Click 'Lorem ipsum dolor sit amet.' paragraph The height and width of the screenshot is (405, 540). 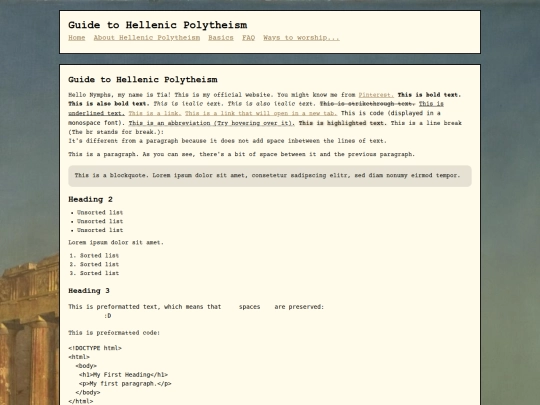click(x=116, y=242)
